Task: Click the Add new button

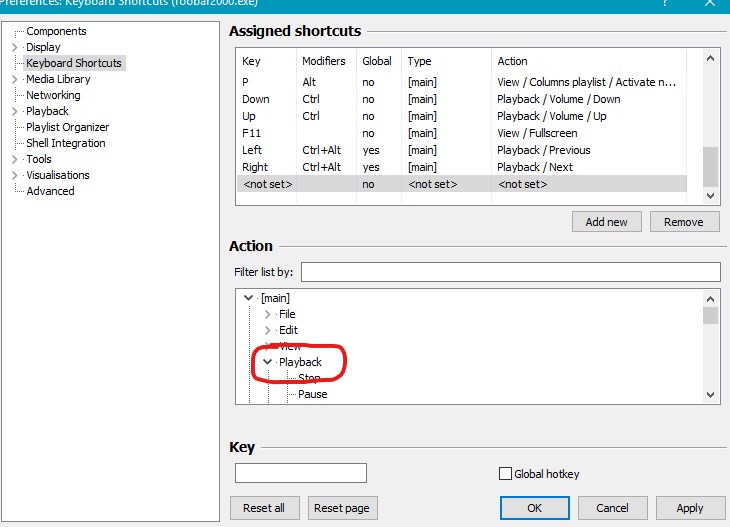Action: [607, 221]
